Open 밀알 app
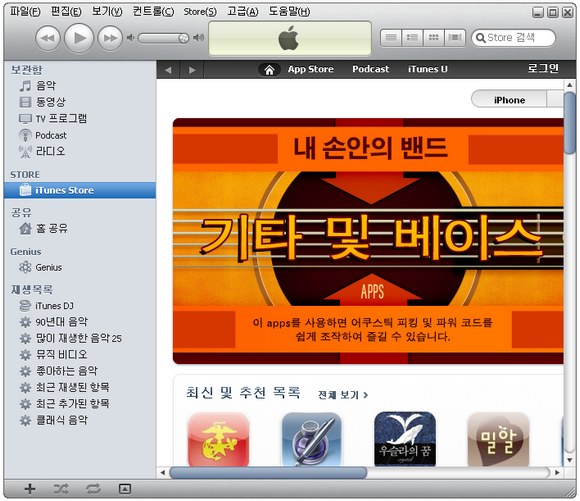The image size is (580, 501). point(498,440)
